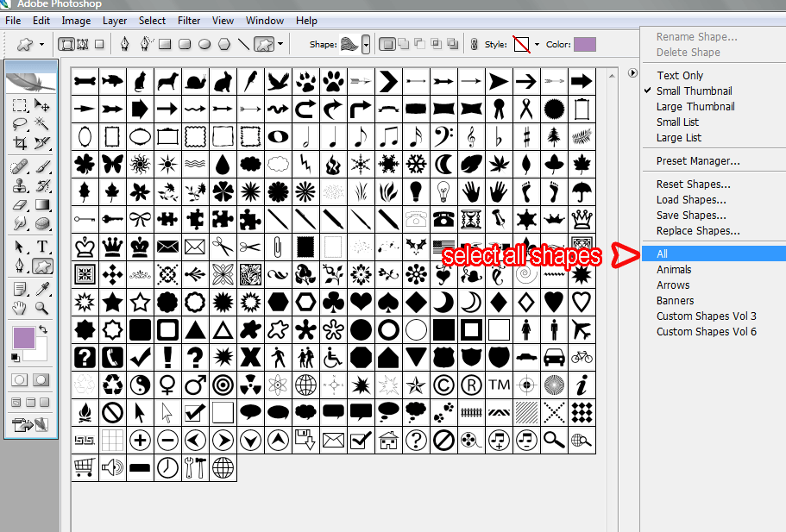Switch to Quick Mask mode
The height and width of the screenshot is (532, 786).
tap(41, 379)
